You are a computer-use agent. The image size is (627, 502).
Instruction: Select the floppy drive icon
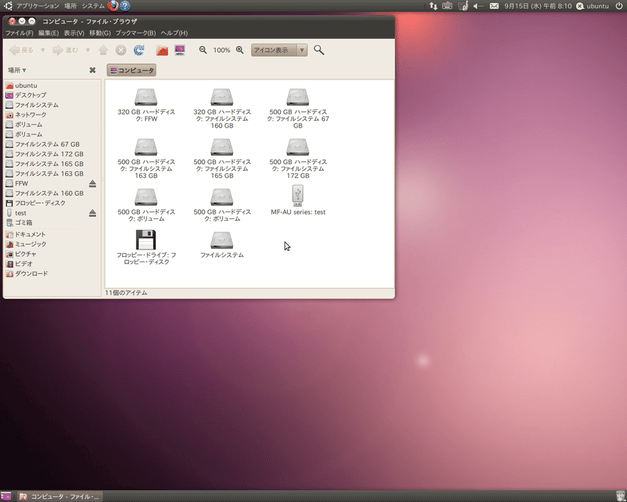146,247
